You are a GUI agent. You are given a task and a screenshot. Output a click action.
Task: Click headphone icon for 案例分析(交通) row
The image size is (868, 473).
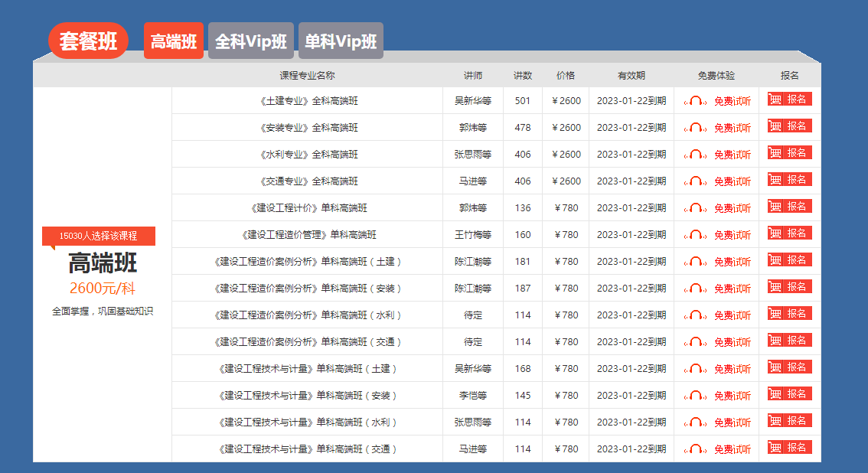click(695, 342)
